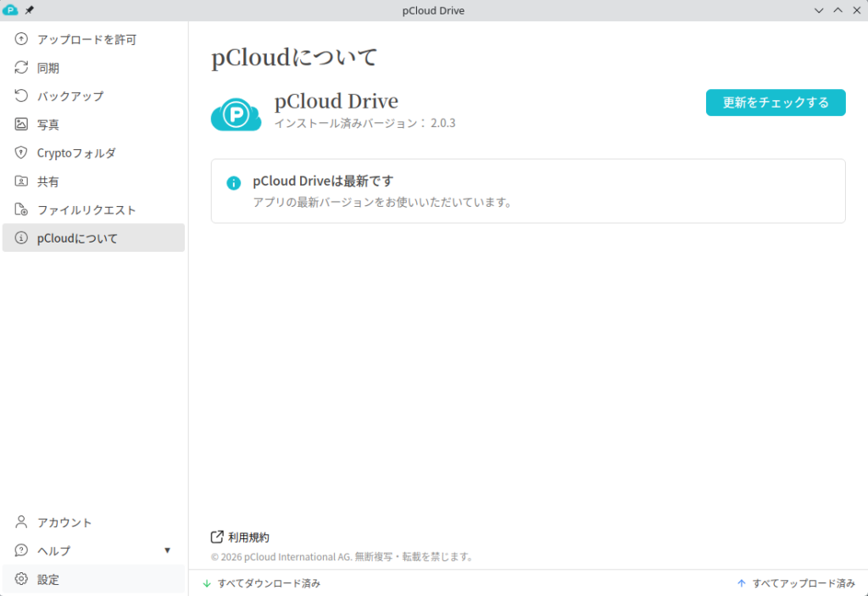
Task: Click the backup clock icon
Action: coord(22,96)
